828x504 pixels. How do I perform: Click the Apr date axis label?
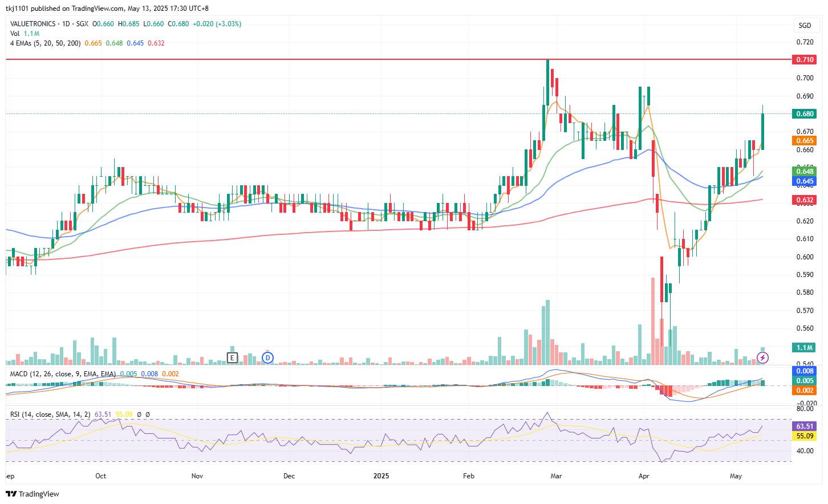coord(644,475)
